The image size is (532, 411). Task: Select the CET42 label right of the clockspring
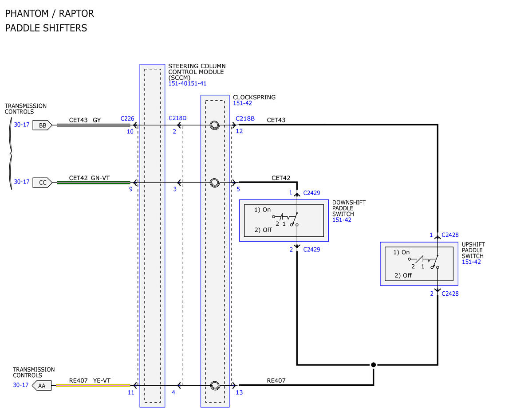click(281, 178)
